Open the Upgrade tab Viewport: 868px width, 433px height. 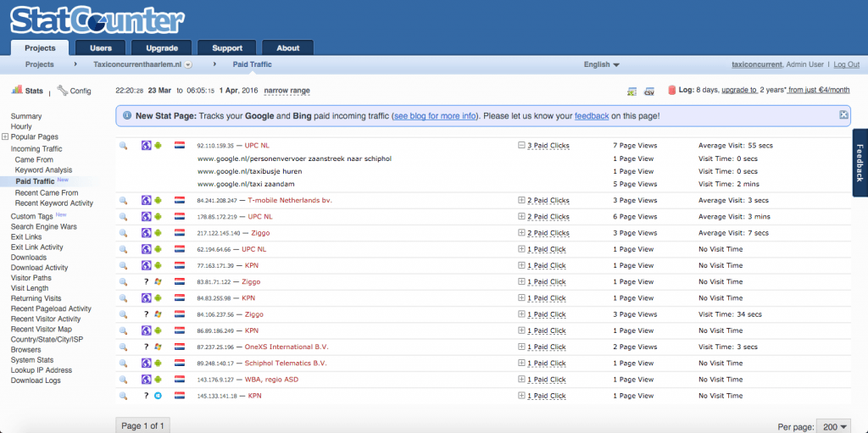pos(162,48)
